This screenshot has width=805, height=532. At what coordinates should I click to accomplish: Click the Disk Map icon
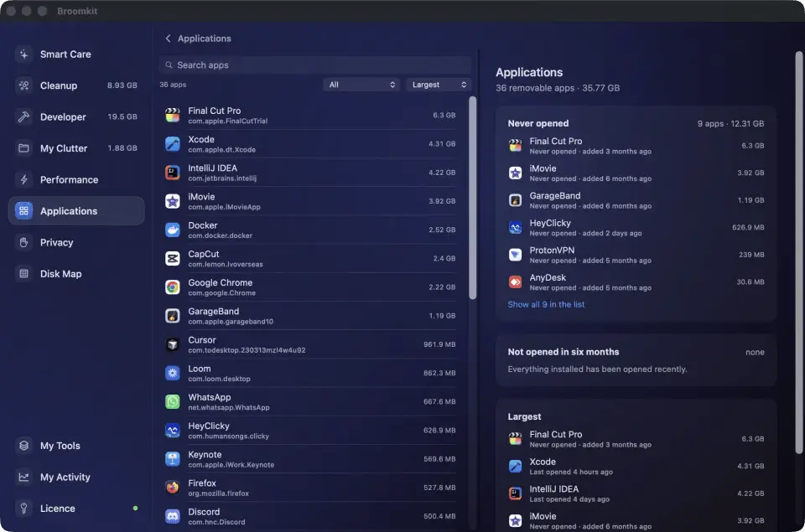(23, 273)
